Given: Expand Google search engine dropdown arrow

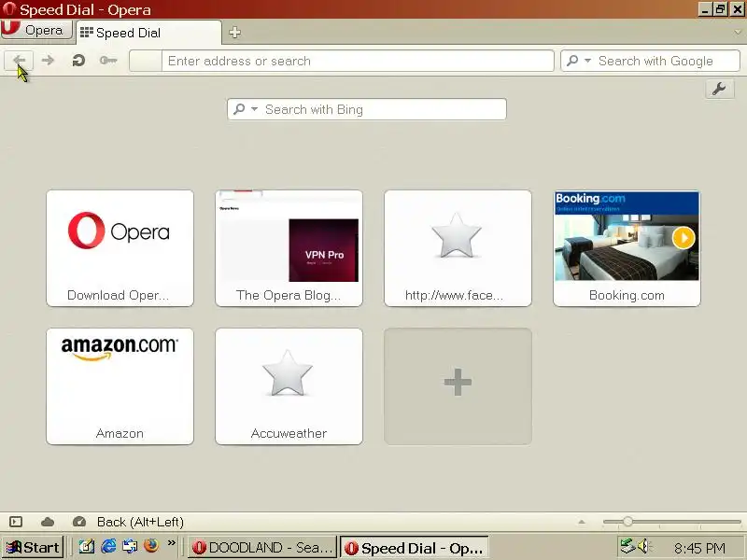Looking at the screenshot, I should pos(588,61).
